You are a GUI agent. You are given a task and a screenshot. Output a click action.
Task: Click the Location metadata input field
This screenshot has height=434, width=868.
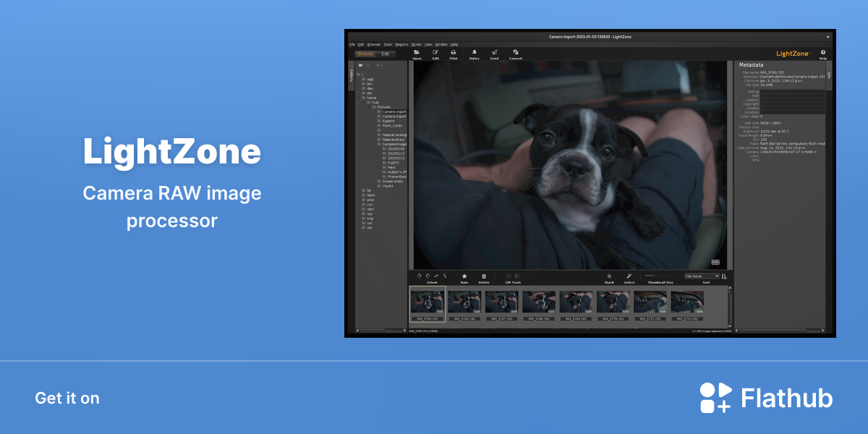(x=792, y=112)
